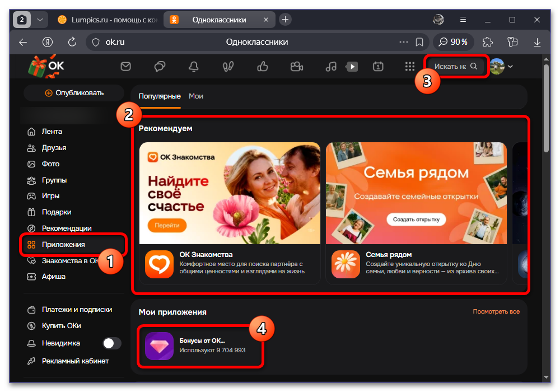Click the Посмотреть все link
This screenshot has height=392, width=560.
(496, 312)
